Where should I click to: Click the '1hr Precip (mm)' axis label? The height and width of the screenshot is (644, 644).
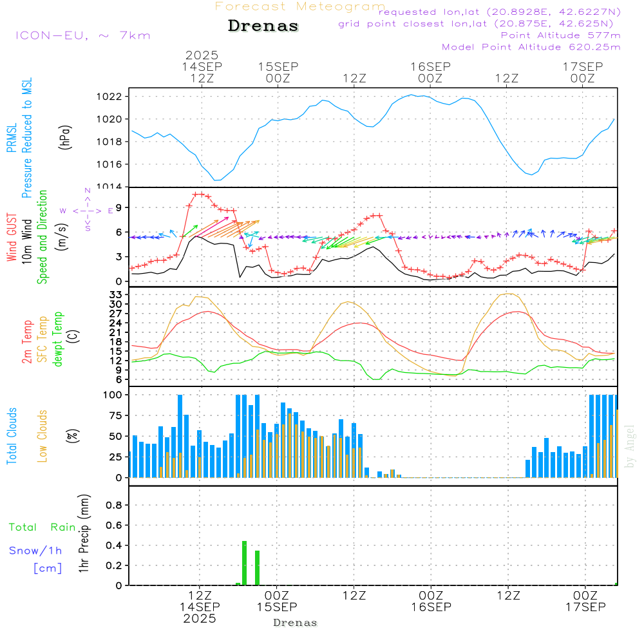[x=84, y=533]
